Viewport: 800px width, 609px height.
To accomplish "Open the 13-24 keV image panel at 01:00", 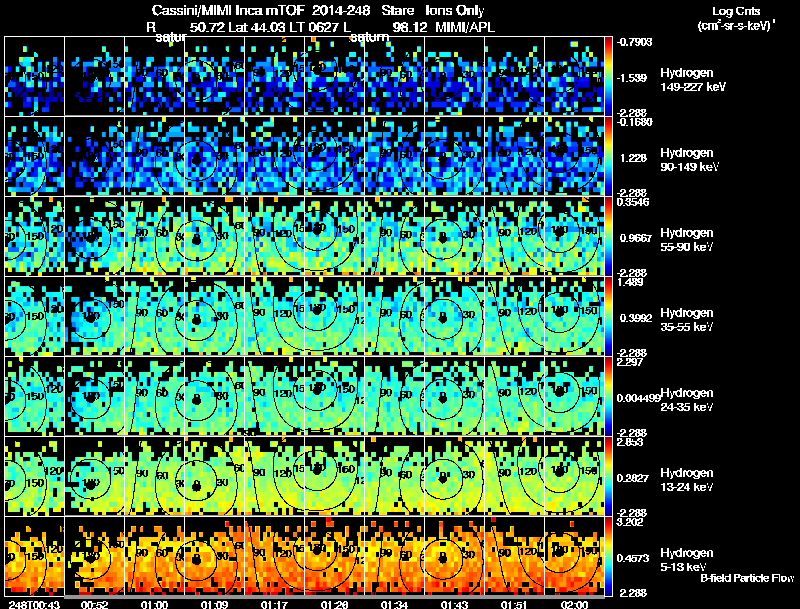I will (155, 476).
